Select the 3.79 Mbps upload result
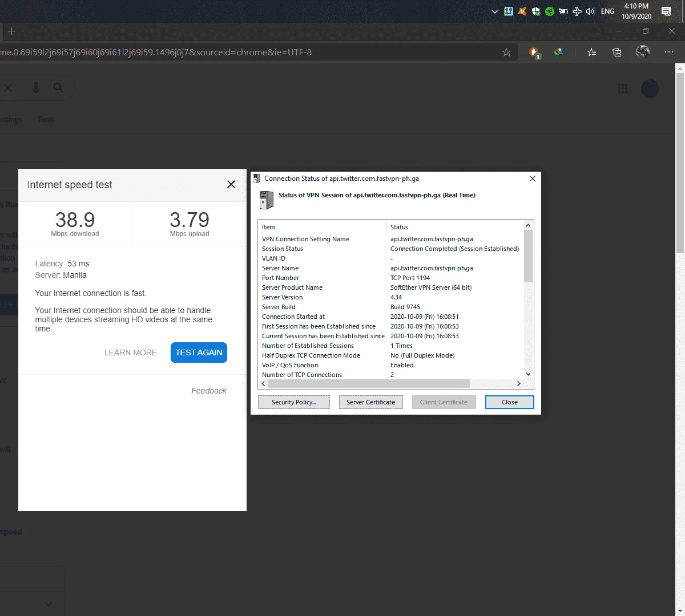Image resolution: width=685 pixels, height=616 pixels. click(x=190, y=224)
